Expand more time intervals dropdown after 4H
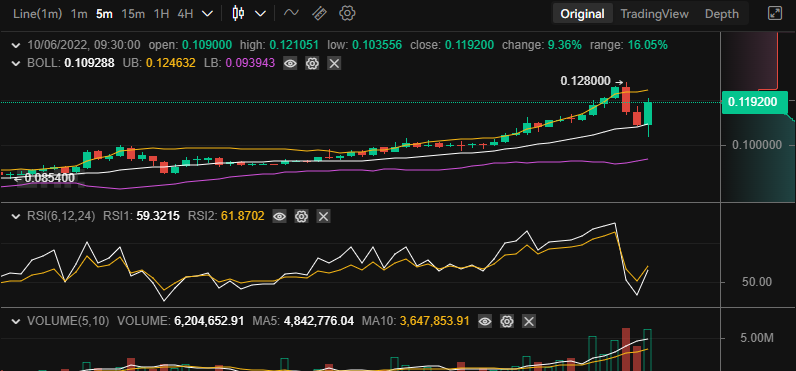This screenshot has width=796, height=371. (207, 14)
